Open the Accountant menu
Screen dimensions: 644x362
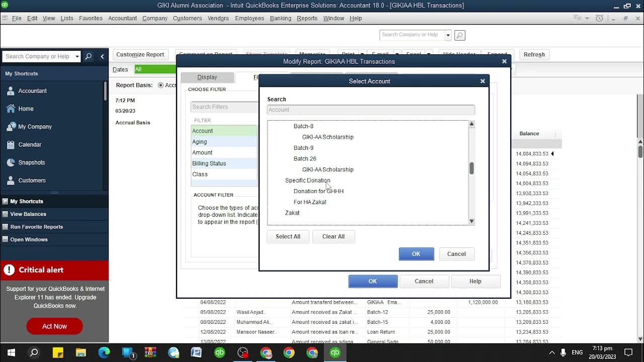tap(122, 18)
